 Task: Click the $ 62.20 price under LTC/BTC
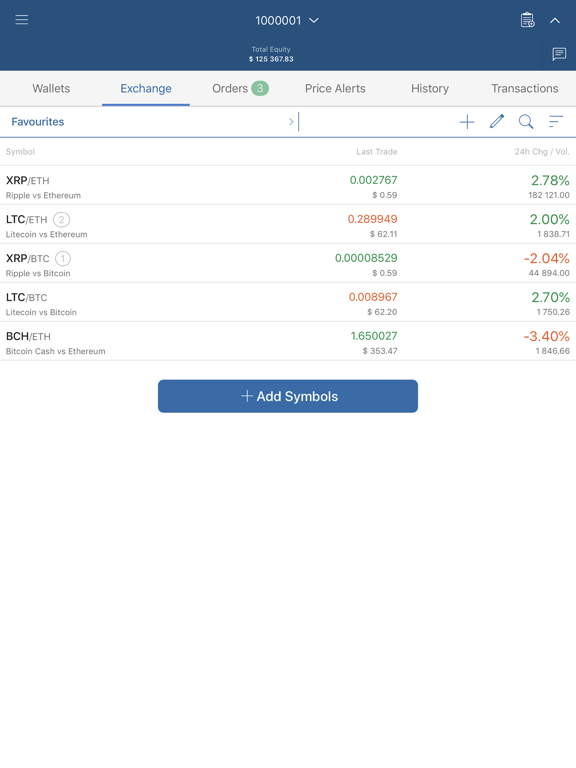(x=382, y=312)
